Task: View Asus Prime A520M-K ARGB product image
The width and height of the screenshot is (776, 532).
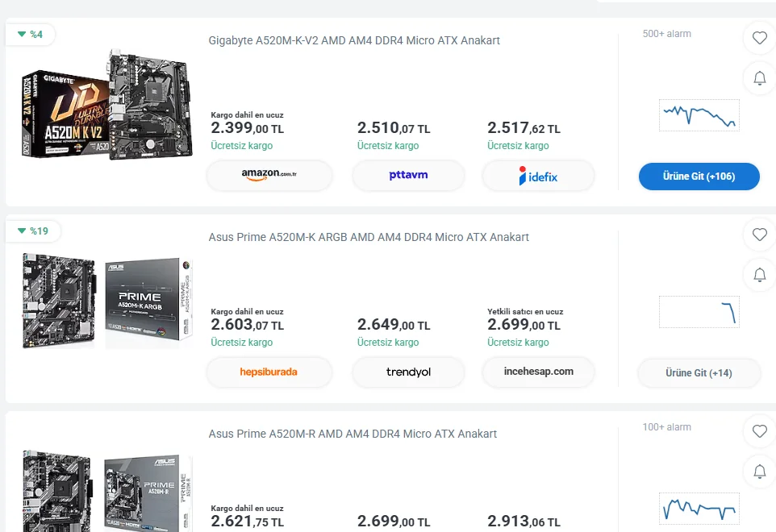Action: [x=107, y=301]
